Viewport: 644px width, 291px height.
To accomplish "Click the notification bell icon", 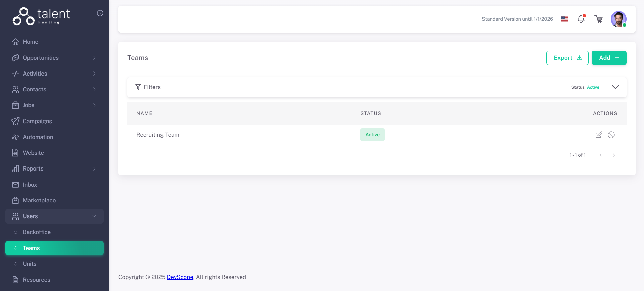I will tap(581, 19).
